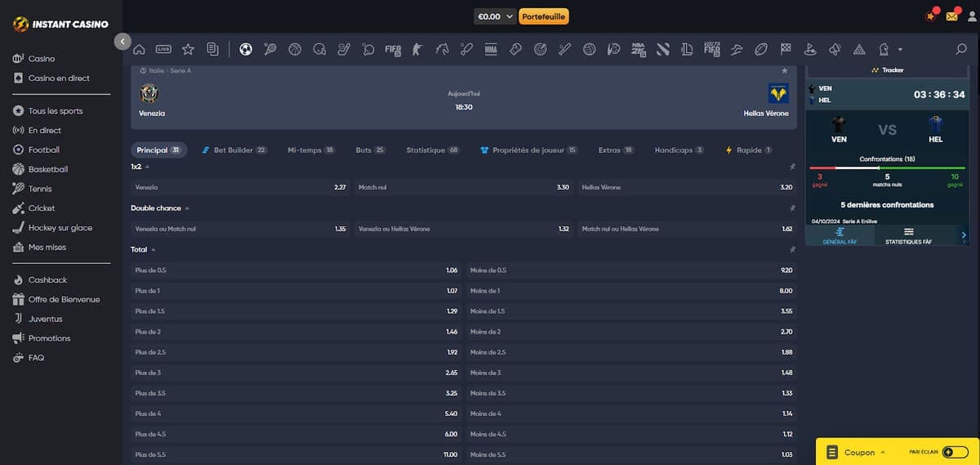Select the Counter-Strike soldier icon
The image size is (980, 465).
click(417, 49)
